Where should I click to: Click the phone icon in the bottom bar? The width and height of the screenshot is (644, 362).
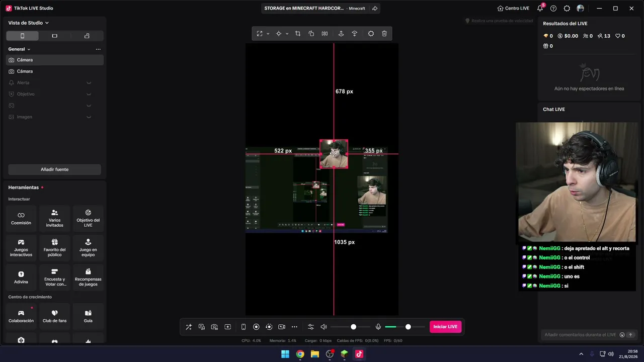pos(244,327)
